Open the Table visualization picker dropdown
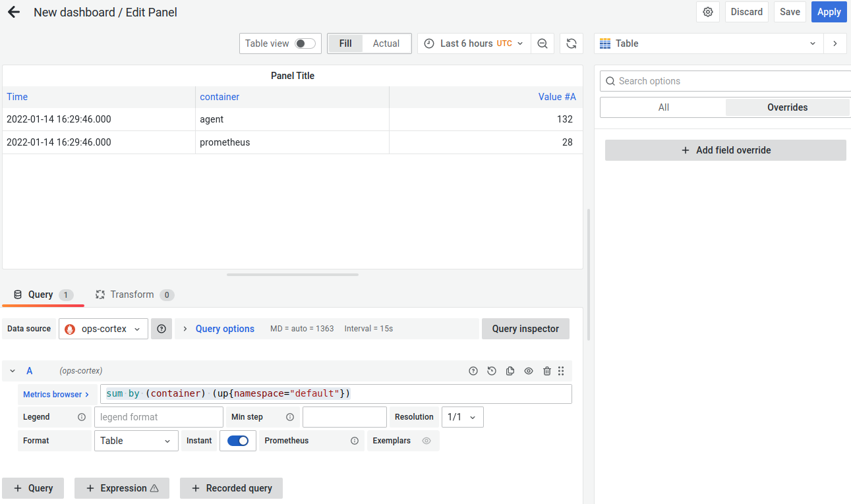851x504 pixels. pyautogui.click(x=709, y=43)
